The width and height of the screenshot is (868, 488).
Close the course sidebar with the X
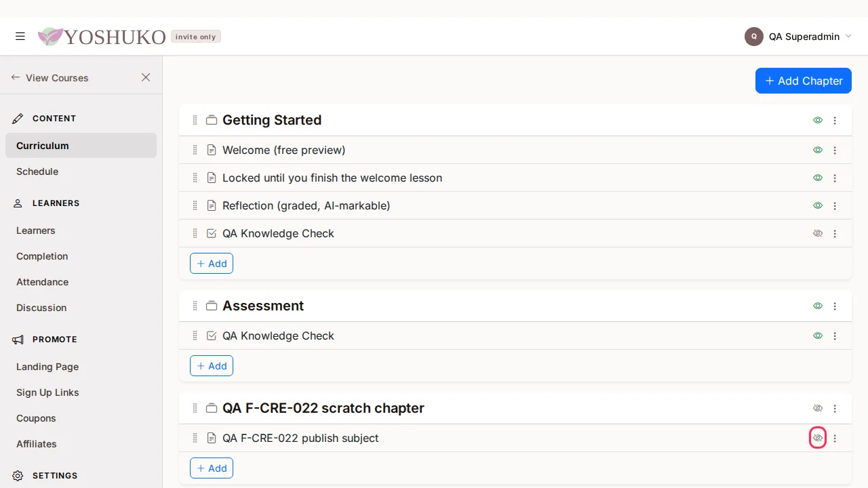(x=146, y=78)
